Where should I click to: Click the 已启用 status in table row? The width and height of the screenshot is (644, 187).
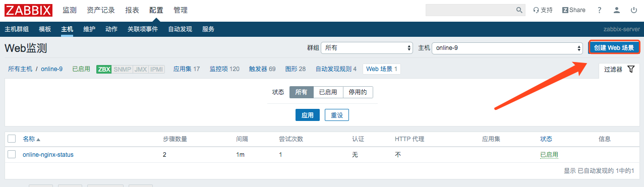click(549, 155)
